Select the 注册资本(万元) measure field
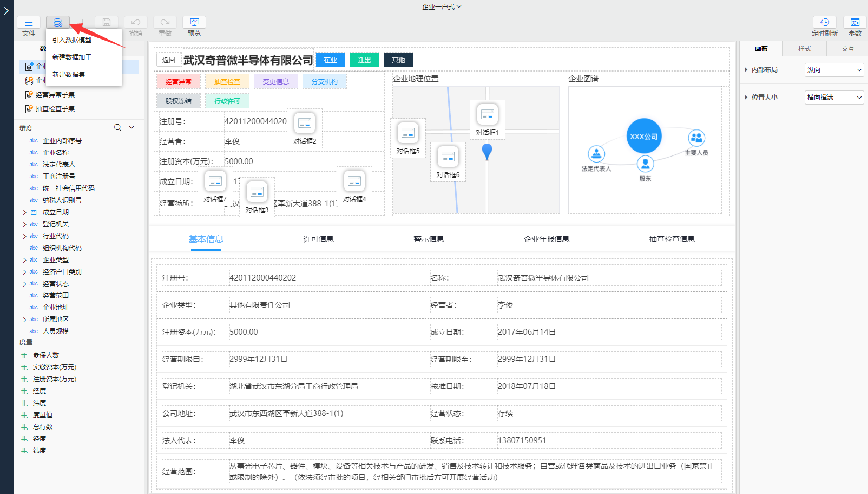868x494 pixels. (x=55, y=379)
